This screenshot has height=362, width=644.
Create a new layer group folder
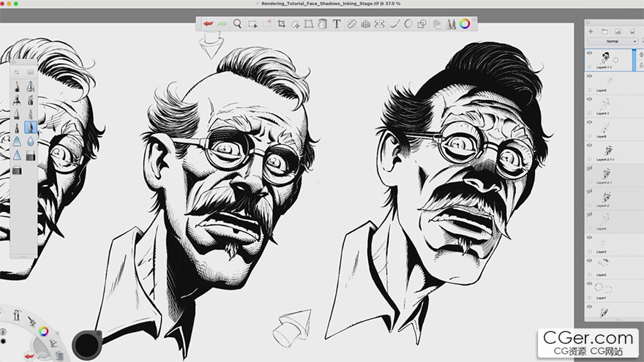coord(604,31)
